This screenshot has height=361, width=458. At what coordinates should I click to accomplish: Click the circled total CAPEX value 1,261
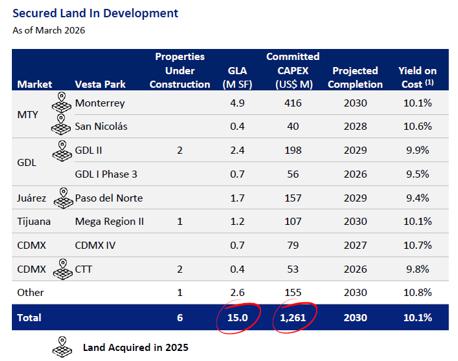pyautogui.click(x=293, y=317)
